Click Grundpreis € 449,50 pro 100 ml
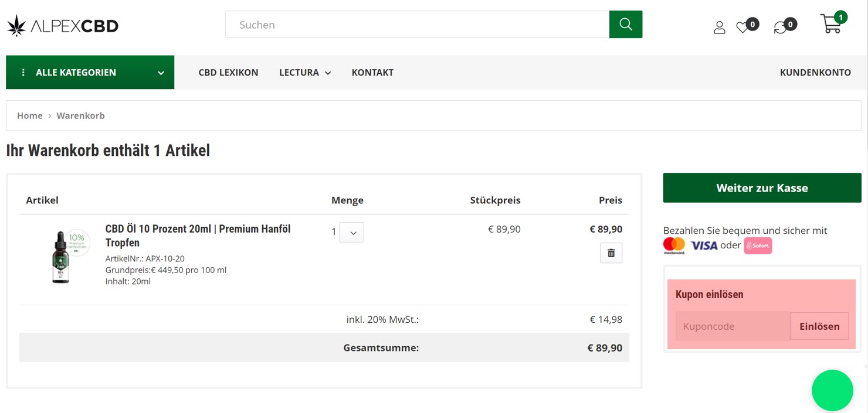This screenshot has height=413, width=868. (166, 270)
